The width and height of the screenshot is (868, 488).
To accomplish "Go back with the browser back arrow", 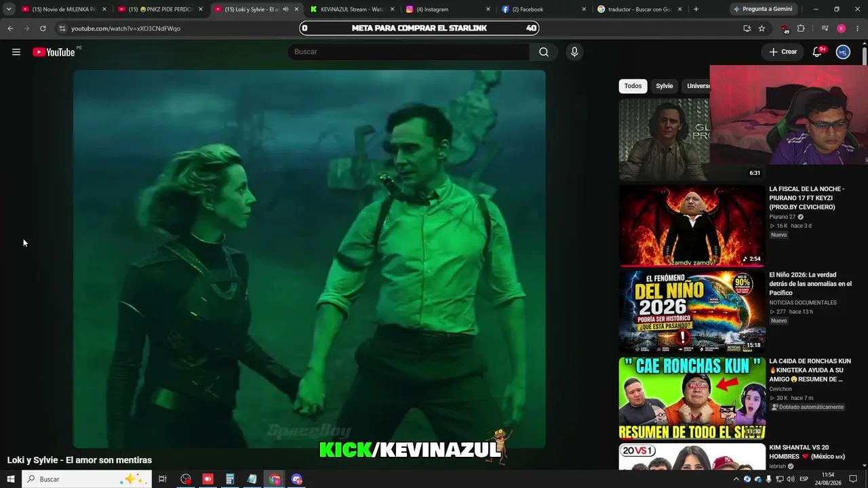I will click(x=10, y=28).
